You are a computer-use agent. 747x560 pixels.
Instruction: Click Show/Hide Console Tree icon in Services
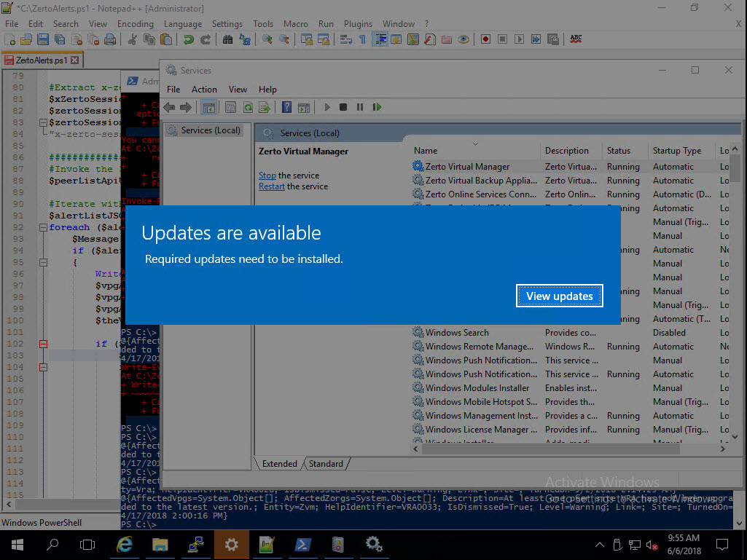click(208, 107)
